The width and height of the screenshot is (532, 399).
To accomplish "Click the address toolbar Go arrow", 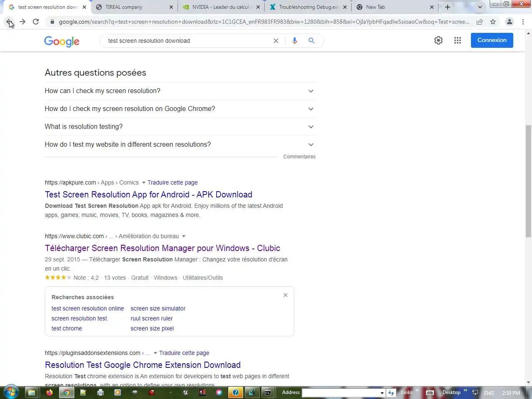I will 391,392.
